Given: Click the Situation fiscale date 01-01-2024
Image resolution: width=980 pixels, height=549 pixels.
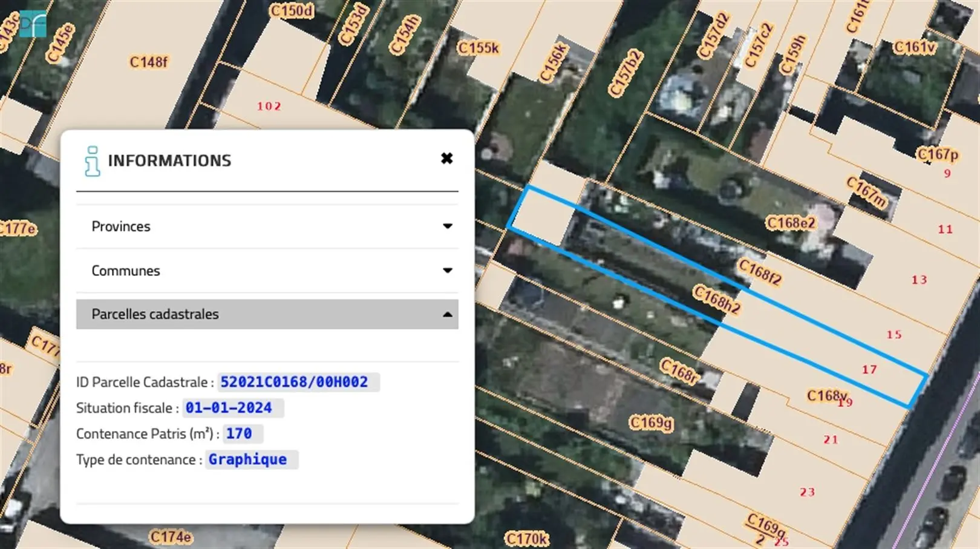Looking at the screenshot, I should coord(229,408).
